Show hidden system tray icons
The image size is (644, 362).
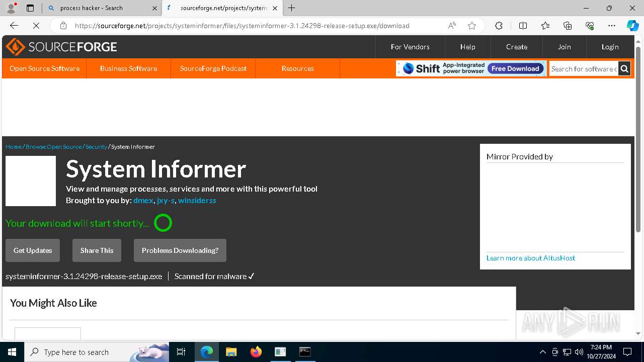[542, 352]
